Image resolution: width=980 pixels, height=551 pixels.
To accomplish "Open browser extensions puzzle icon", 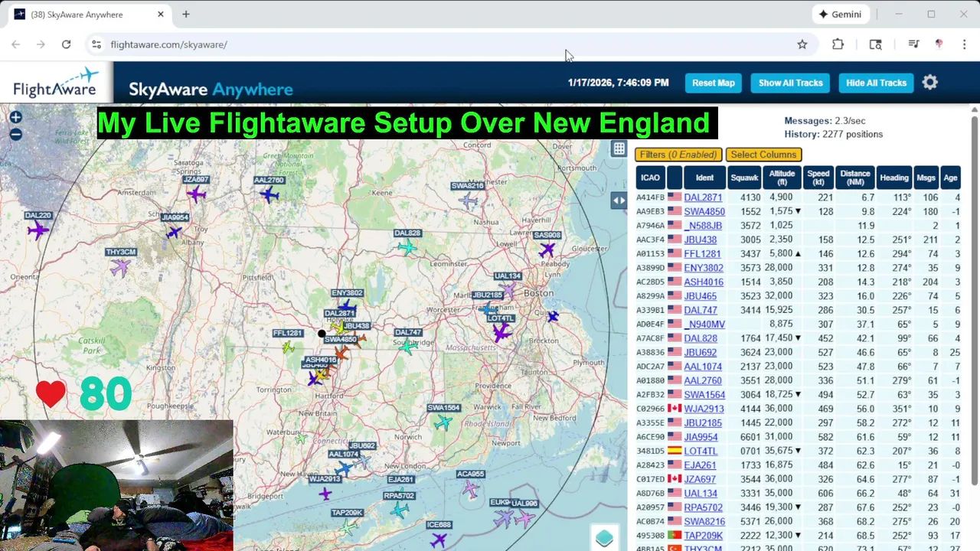I will [x=838, y=44].
